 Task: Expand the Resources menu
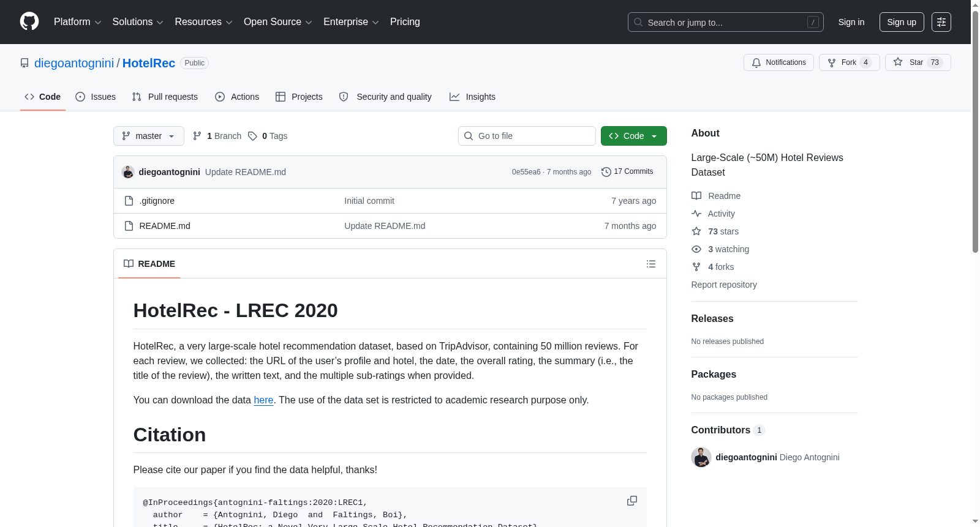tap(203, 22)
